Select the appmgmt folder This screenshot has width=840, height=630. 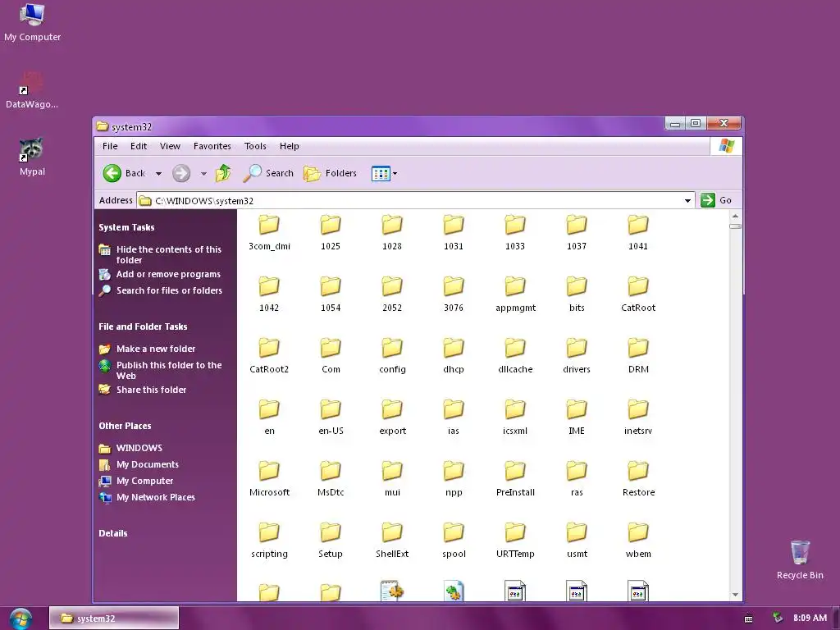[x=515, y=294]
